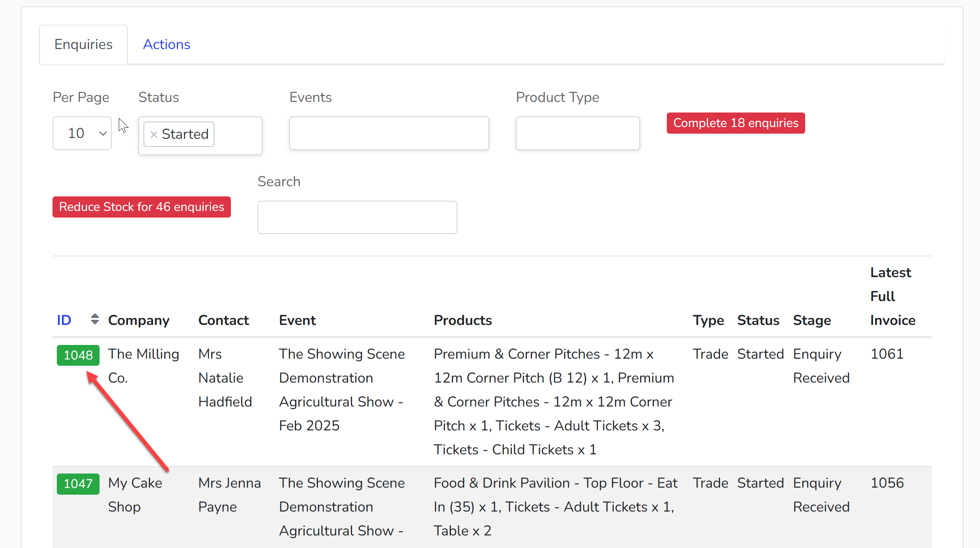The image size is (980, 548).
Task: Switch to the Actions tab
Action: [167, 44]
